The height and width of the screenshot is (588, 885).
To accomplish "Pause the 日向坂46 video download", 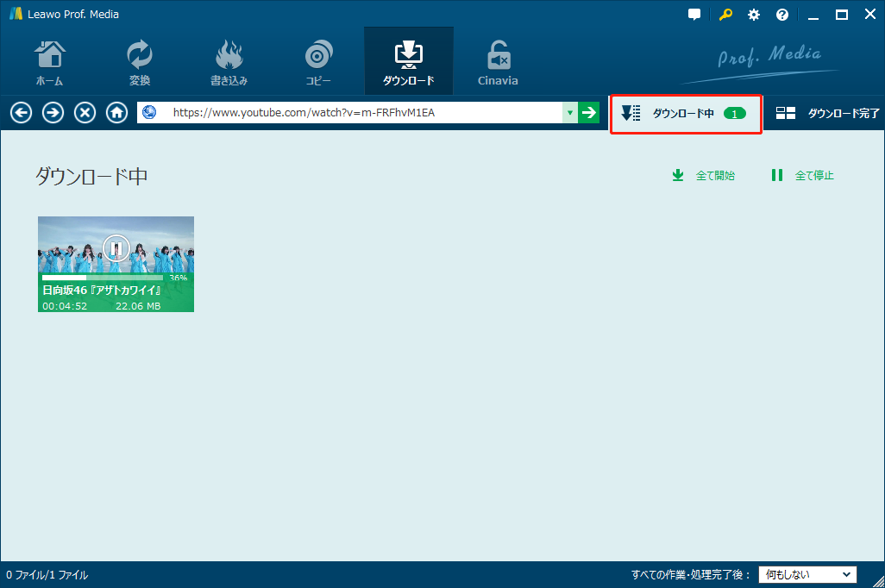I will 116,248.
